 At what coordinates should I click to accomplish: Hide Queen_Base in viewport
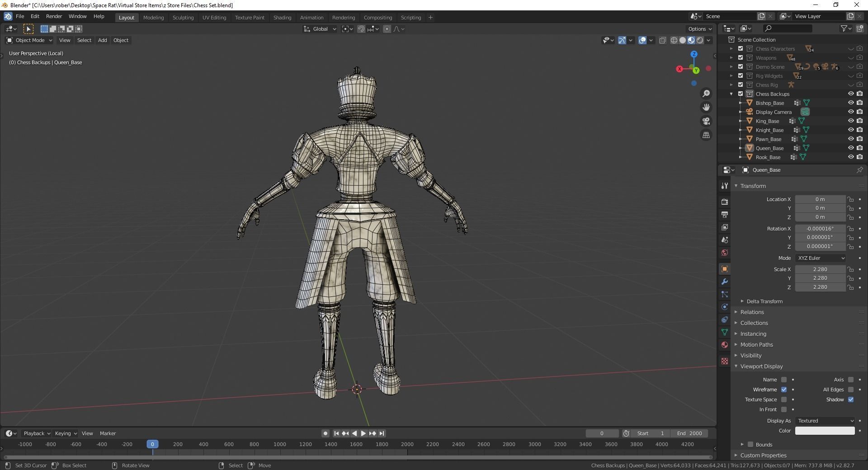(850, 148)
